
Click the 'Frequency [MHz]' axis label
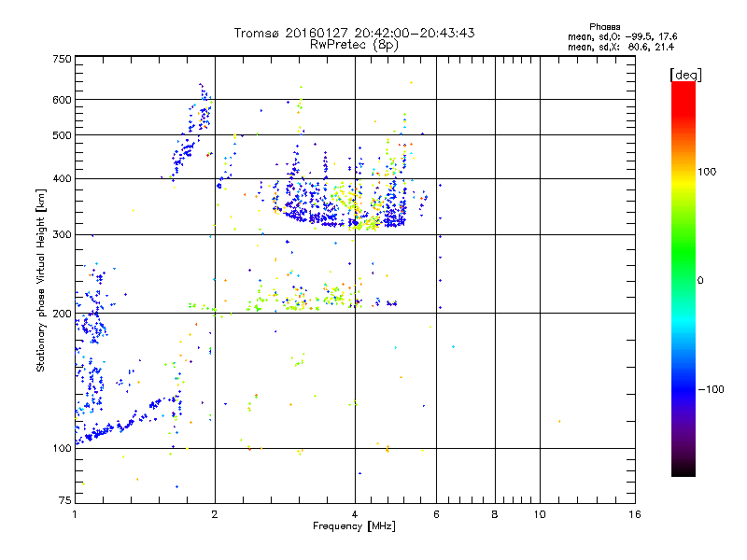coord(354,526)
